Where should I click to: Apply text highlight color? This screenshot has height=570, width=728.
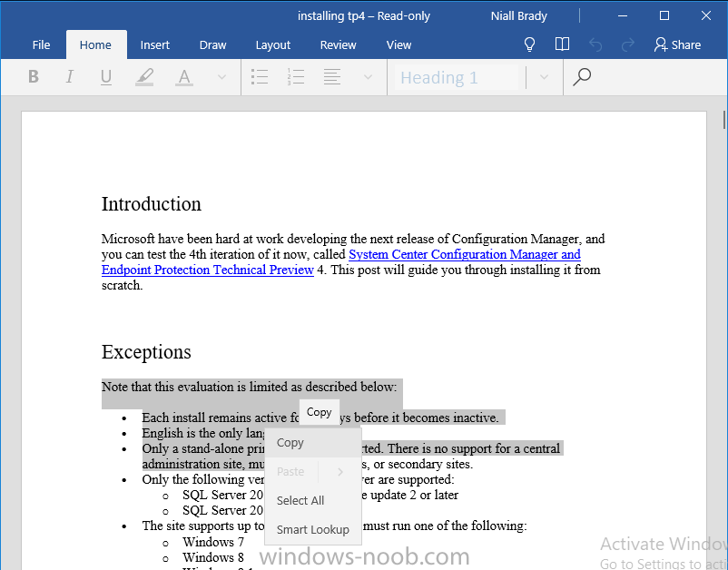[x=144, y=76]
